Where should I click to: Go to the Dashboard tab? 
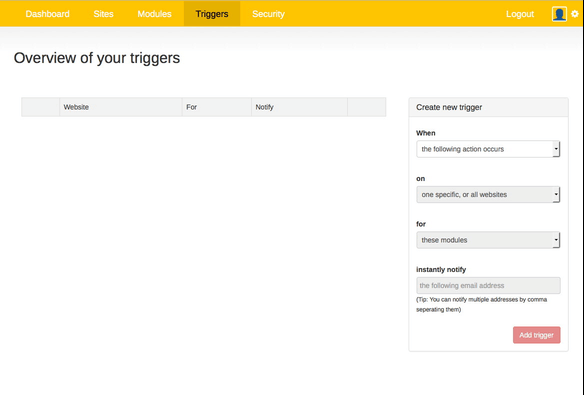47,14
